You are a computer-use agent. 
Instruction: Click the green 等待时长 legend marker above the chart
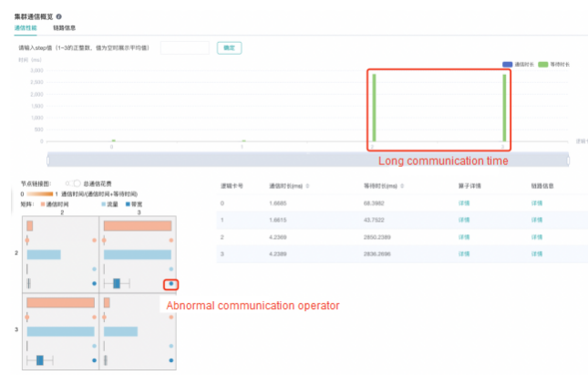pyautogui.click(x=544, y=64)
